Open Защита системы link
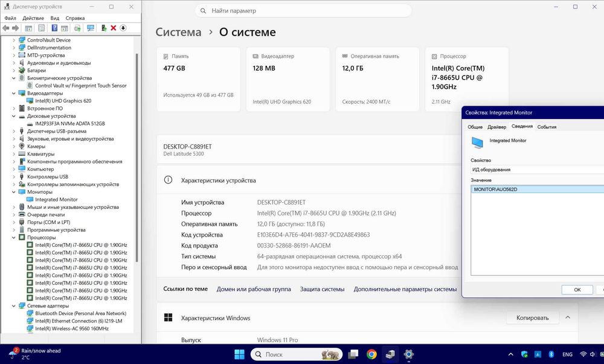Screen dimensions: 604x364 (x=322, y=289)
